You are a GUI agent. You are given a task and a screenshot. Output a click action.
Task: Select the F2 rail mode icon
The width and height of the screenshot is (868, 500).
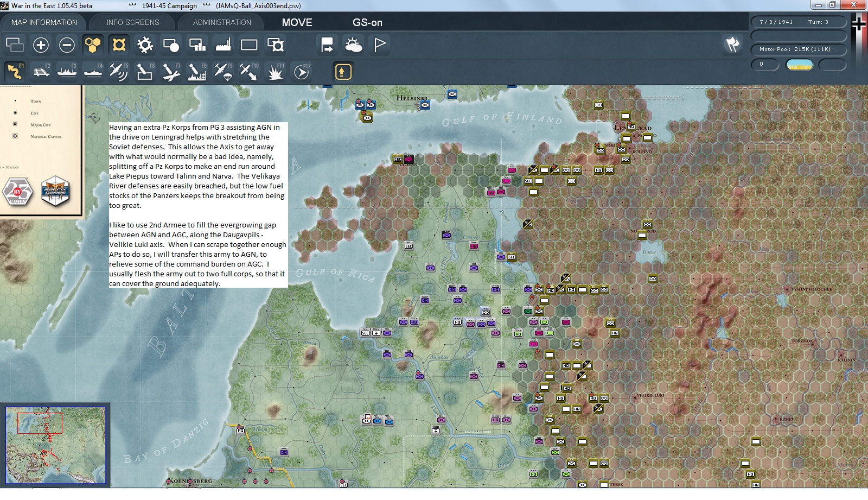coord(41,72)
